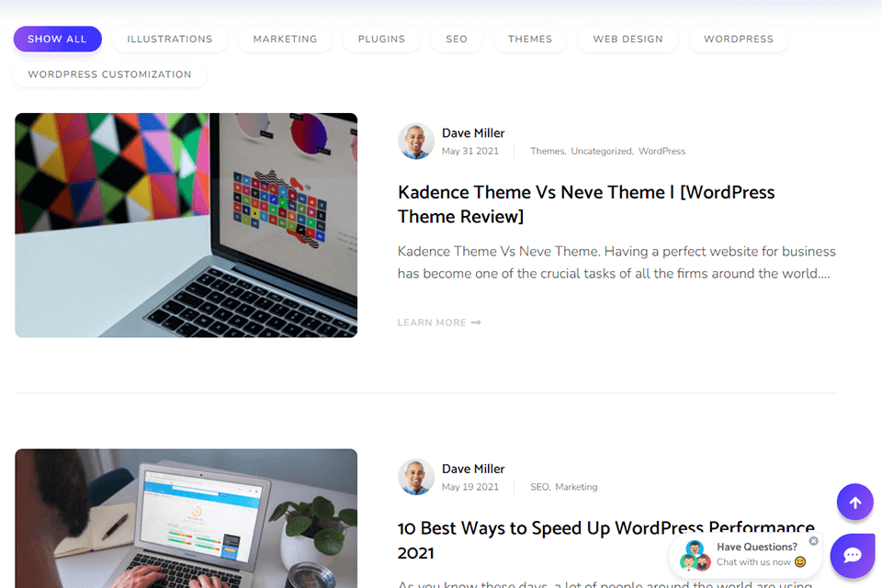Open the Learn More link
Viewport: 882px width, 588px height.
point(439,322)
